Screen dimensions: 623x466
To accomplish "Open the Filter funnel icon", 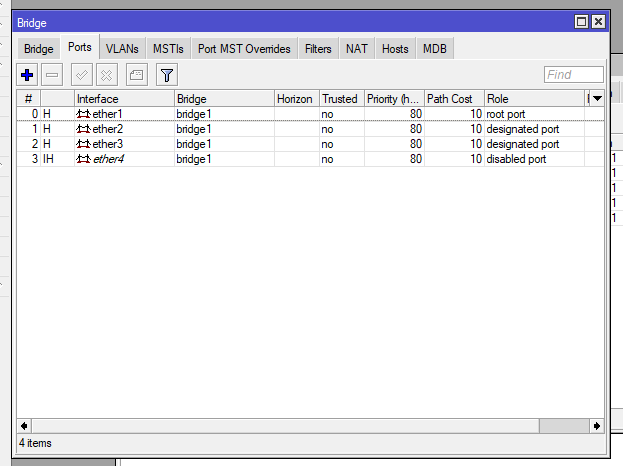I will click(167, 75).
